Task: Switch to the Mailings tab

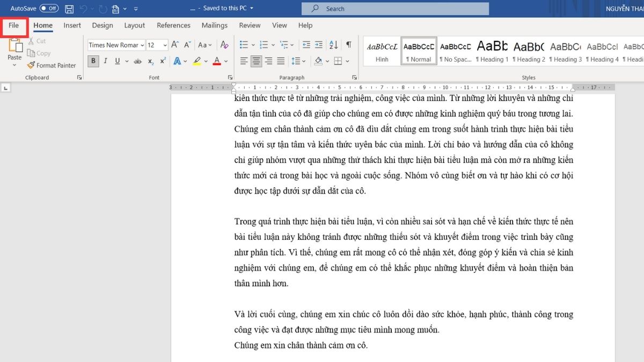Action: [215, 25]
